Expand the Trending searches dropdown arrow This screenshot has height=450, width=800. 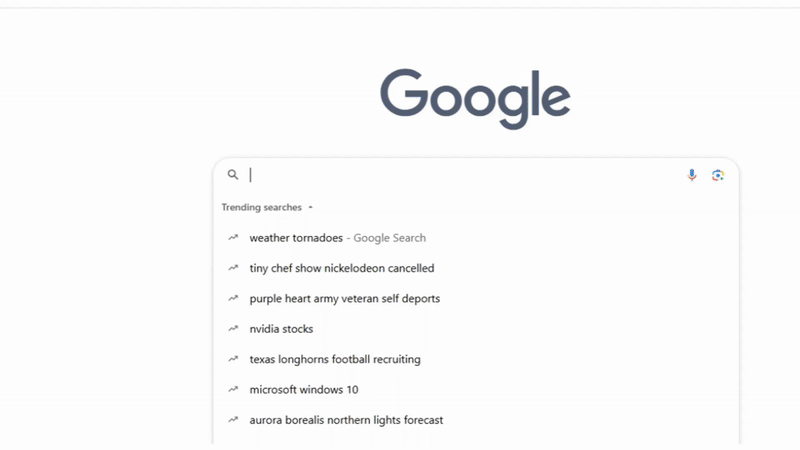coord(310,208)
